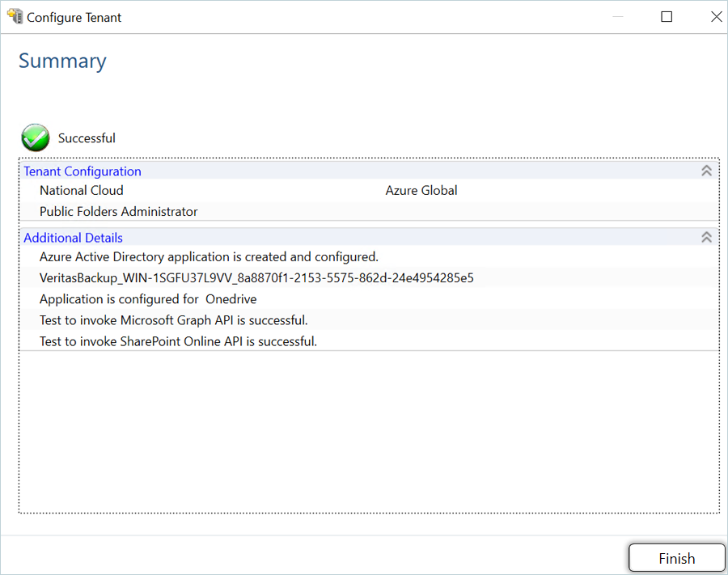Click the Configure Tenant title bar icon
Screen dimensions: 728x575
(x=15, y=16)
